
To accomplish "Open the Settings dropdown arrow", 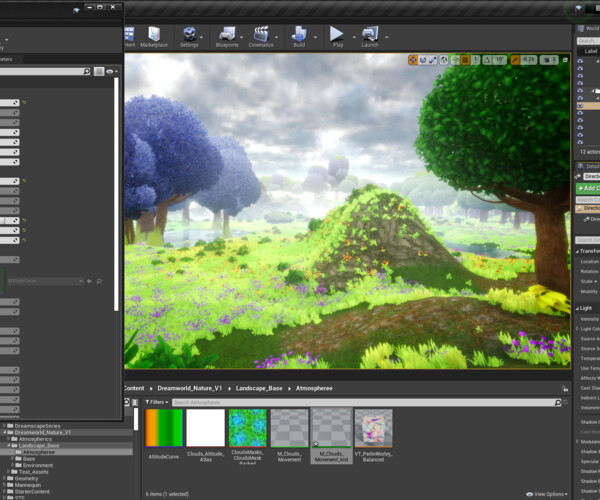I will pos(201,37).
